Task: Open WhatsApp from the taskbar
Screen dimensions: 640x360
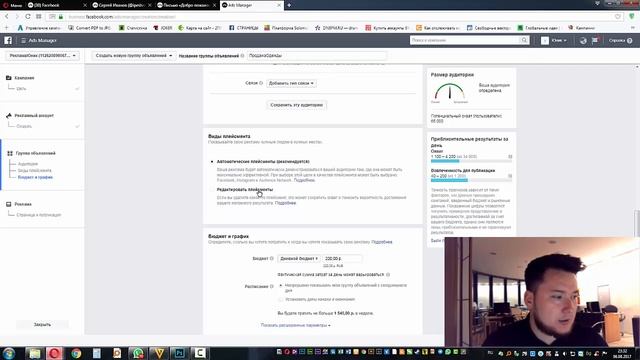Action: tap(138, 353)
